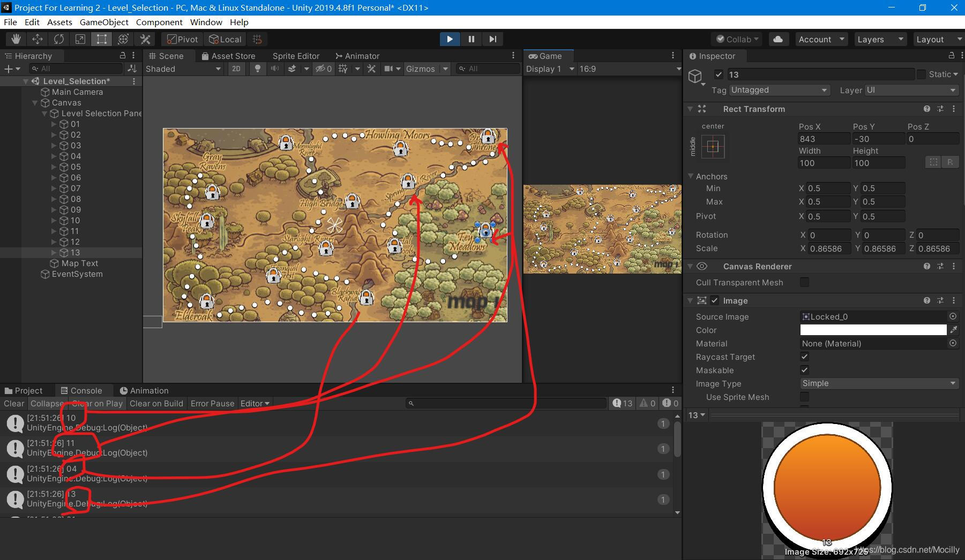This screenshot has width=965, height=560.
Task: Pause the game playback
Action: [x=471, y=39]
